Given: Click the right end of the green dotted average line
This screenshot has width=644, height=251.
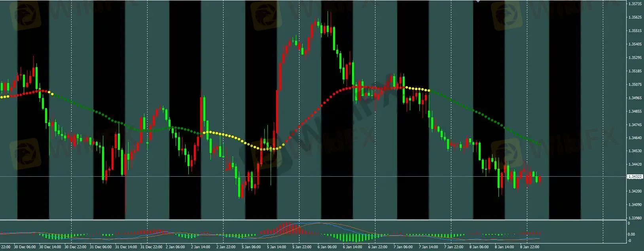Looking at the screenshot, I should click(540, 144).
